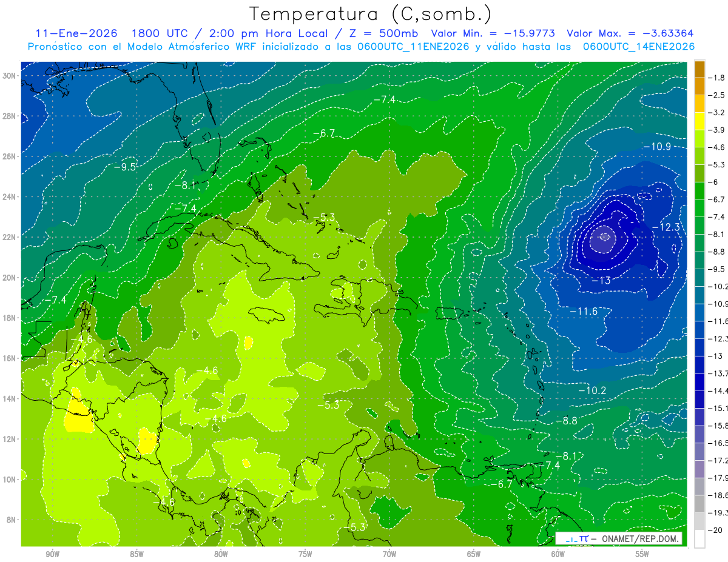Click the 'Valor Max. = -3.63364' text

click(x=629, y=34)
